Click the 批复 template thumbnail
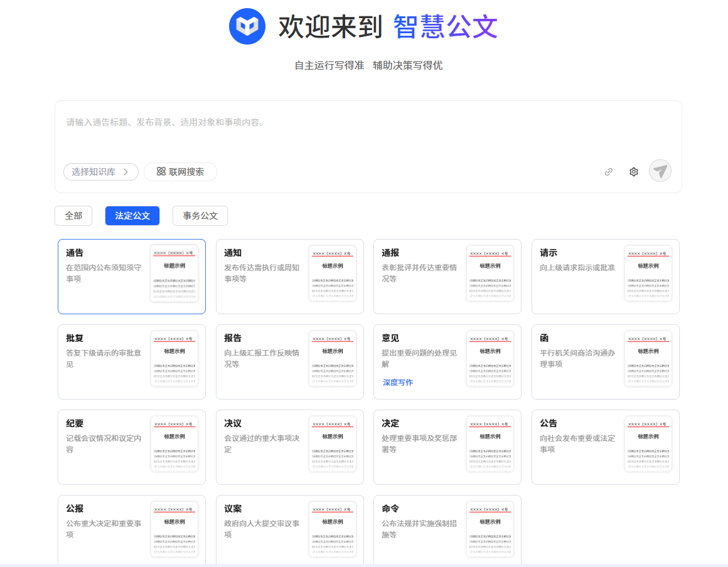728x567 pixels. coord(174,358)
